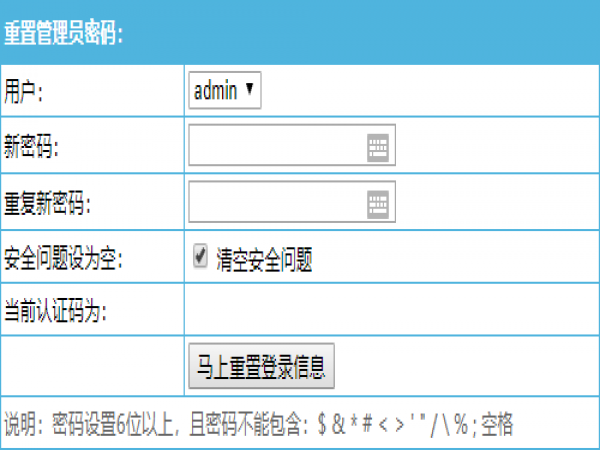Click blank area of blue header bar
The image size is (600, 450).
(400, 34)
